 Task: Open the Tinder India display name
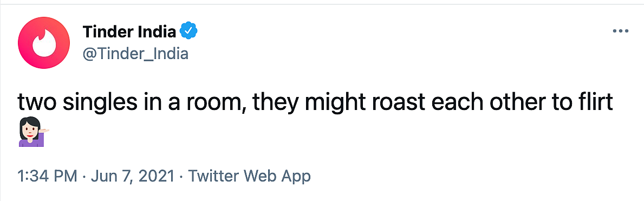point(129,31)
